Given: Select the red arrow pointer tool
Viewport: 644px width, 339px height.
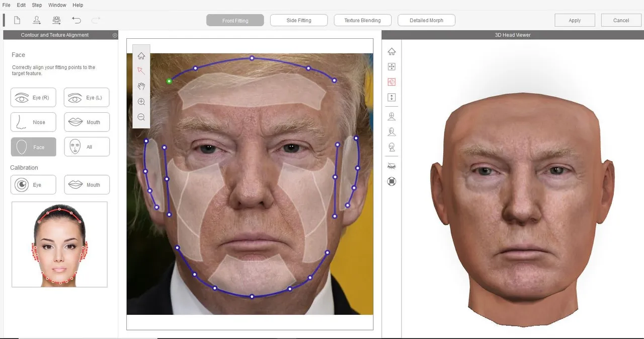Looking at the screenshot, I should (141, 71).
